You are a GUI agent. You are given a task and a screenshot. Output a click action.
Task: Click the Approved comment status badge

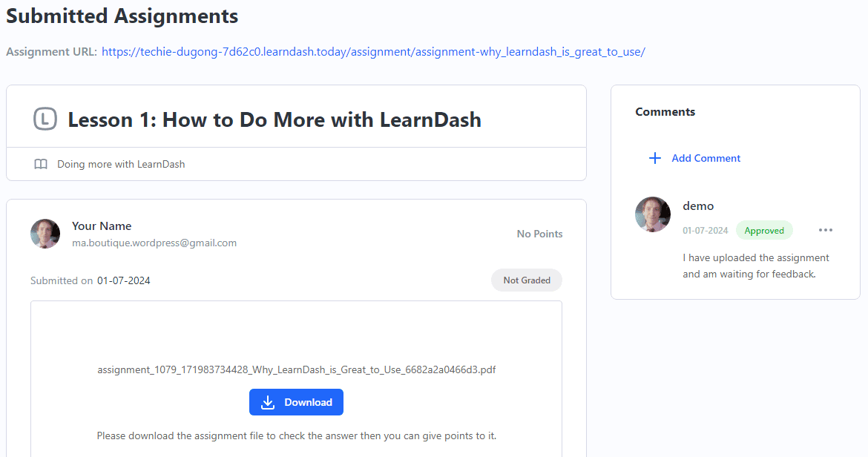764,231
